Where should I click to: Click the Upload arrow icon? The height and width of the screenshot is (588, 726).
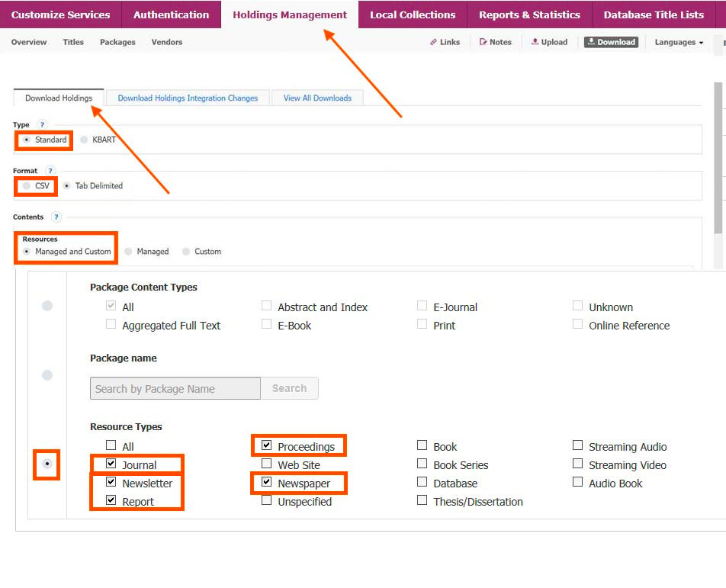(535, 42)
